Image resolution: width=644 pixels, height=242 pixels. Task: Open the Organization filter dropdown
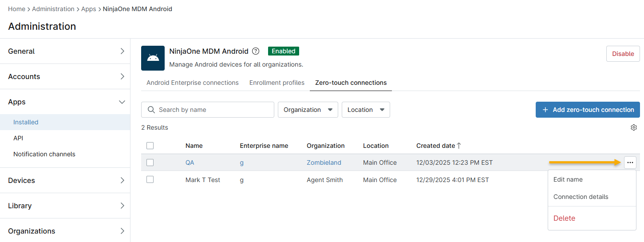[308, 110]
